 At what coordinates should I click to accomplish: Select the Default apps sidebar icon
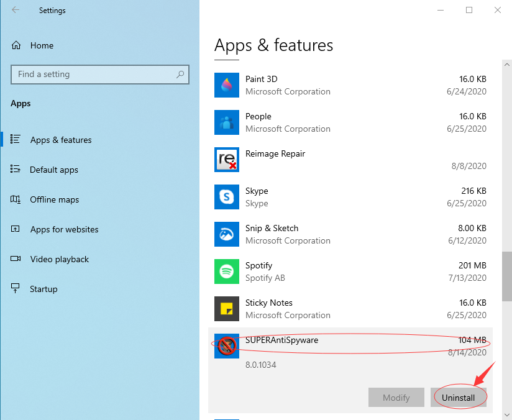click(16, 169)
